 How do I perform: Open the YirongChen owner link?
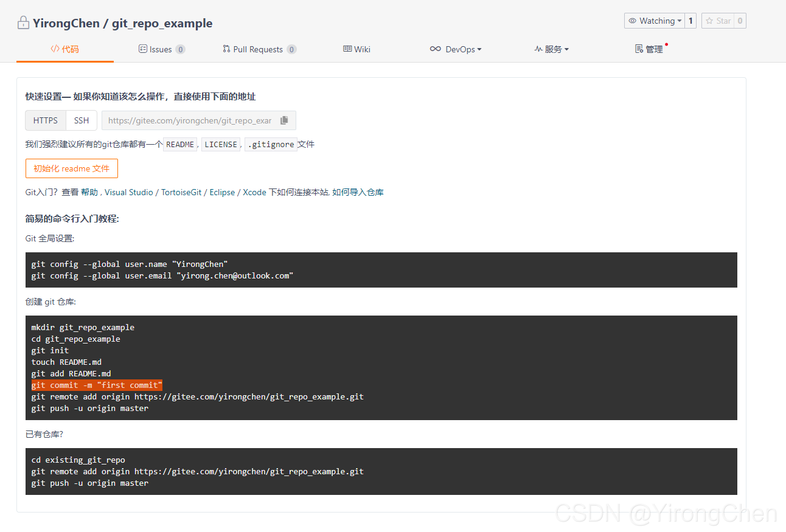click(x=66, y=23)
